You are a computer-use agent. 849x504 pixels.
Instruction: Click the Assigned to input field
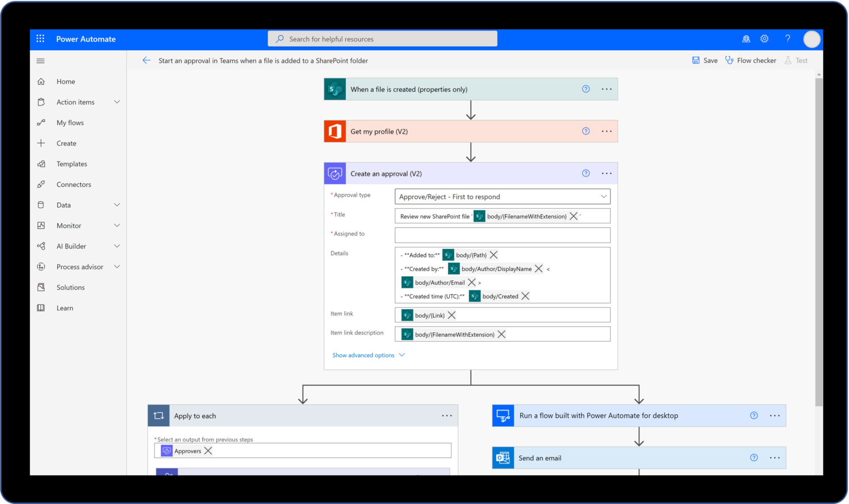point(502,235)
